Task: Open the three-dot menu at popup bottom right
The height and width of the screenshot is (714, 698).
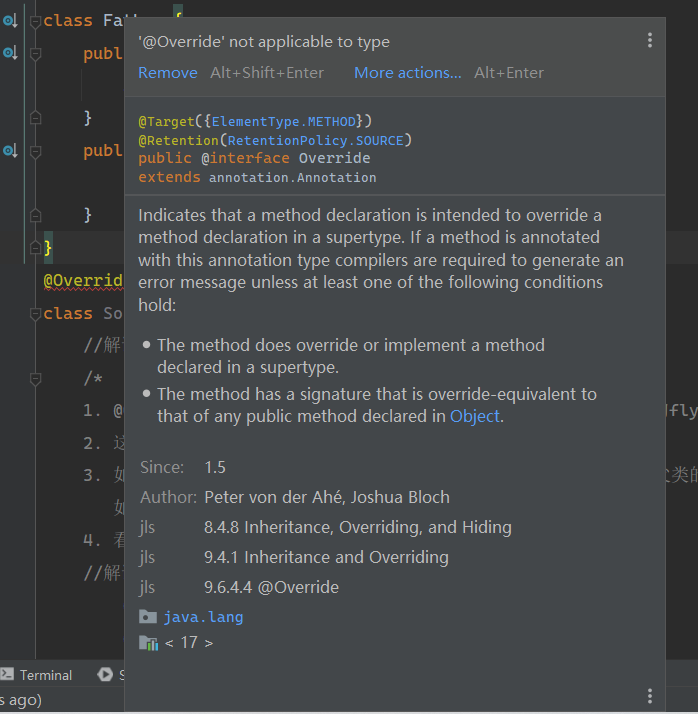Action: tap(650, 696)
